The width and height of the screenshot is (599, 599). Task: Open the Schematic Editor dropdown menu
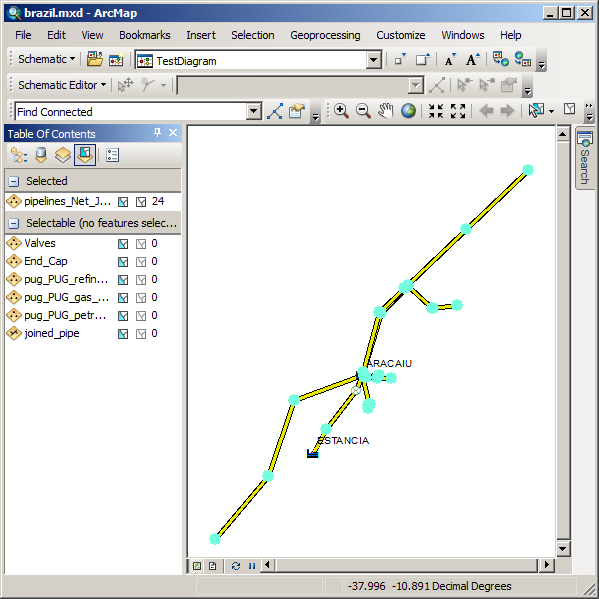tap(62, 85)
